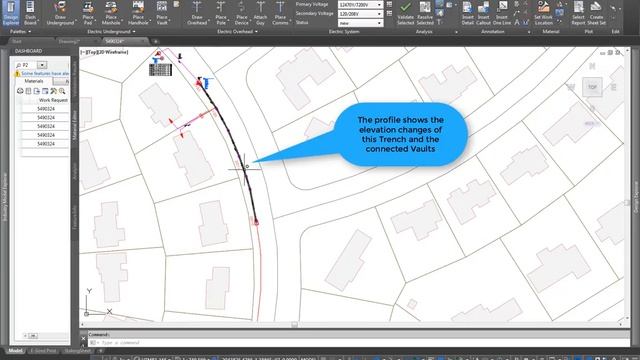The height and width of the screenshot is (360, 640).
Task: Click the Insert Detail tool
Action: (468, 13)
